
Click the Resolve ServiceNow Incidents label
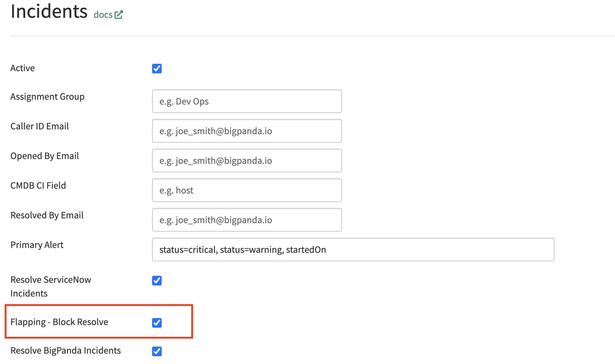(51, 287)
